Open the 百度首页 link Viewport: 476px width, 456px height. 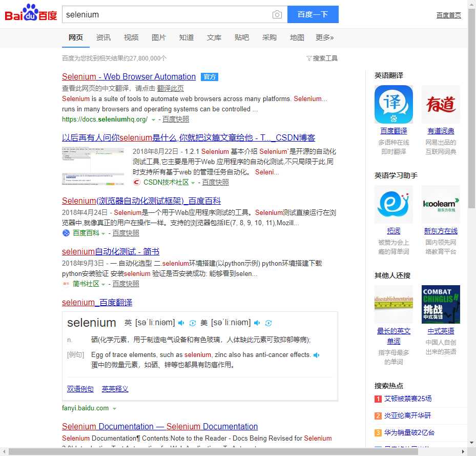point(448,15)
